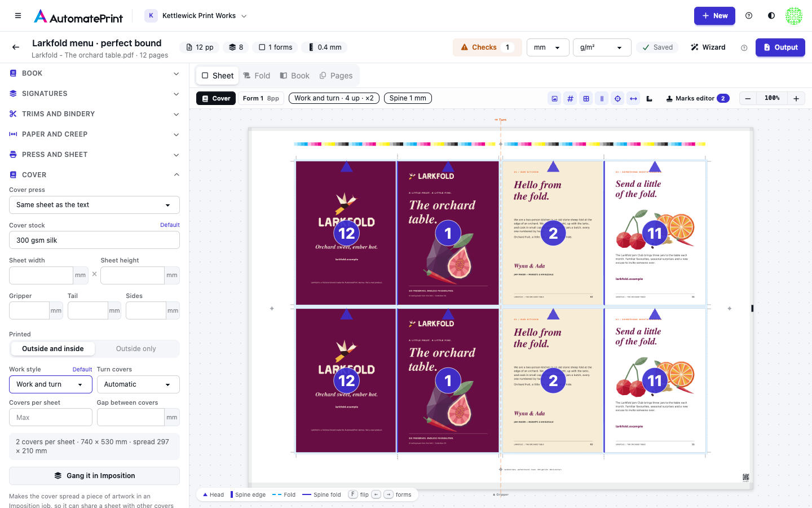
Task: Click the F flip key hint
Action: coord(353,494)
